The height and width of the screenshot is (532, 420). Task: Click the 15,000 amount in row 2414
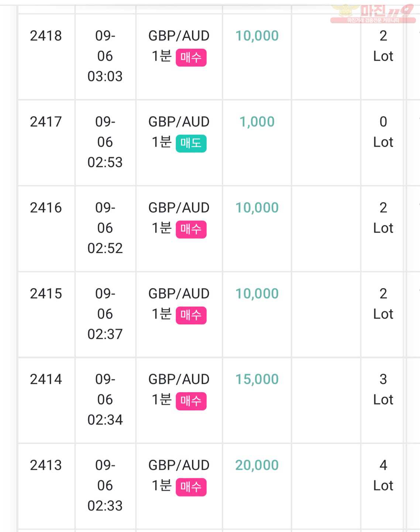257,379
